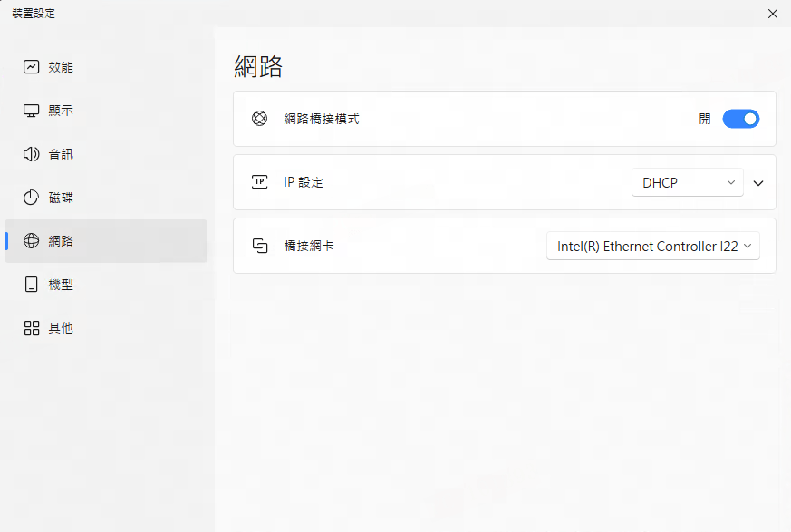Click the 音訊 speaker icon
The image size is (791, 532).
pyautogui.click(x=32, y=154)
